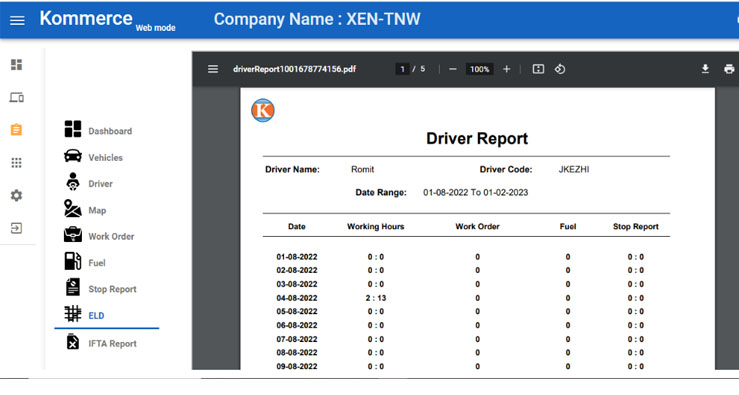Click the fit to page icon

pos(538,69)
